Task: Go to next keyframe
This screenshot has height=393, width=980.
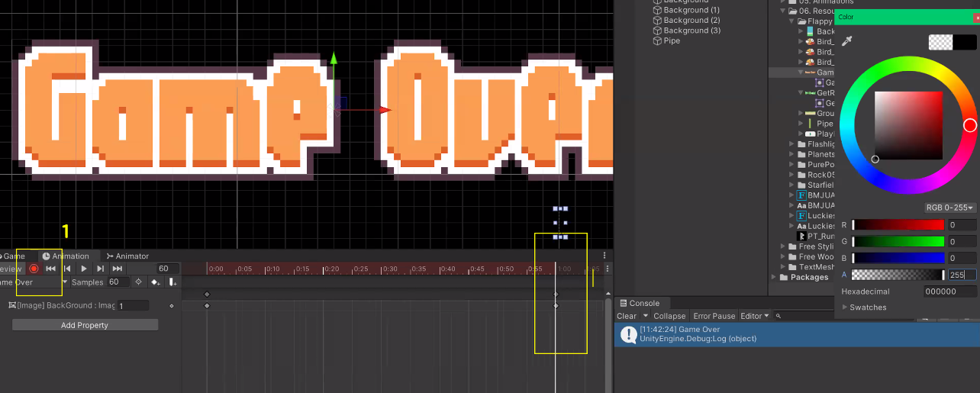Action: pyautogui.click(x=101, y=269)
